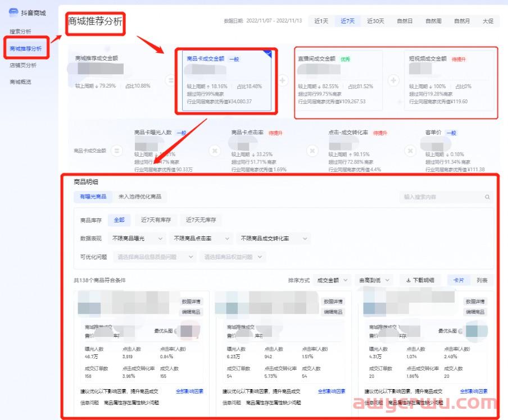Viewport: 508px width, 420px height.
Task: Click 最优头图 image on first card
Action: [x=189, y=331]
